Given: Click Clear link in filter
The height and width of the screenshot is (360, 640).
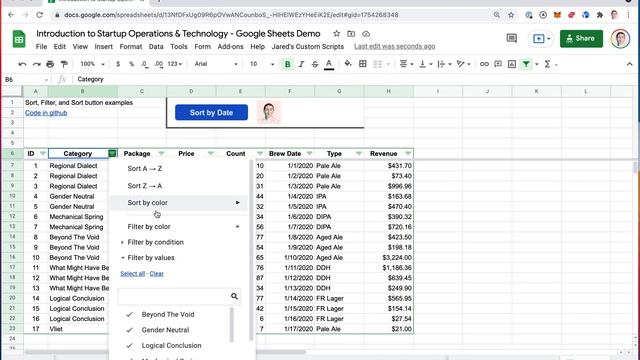Looking at the screenshot, I should click(x=156, y=273).
